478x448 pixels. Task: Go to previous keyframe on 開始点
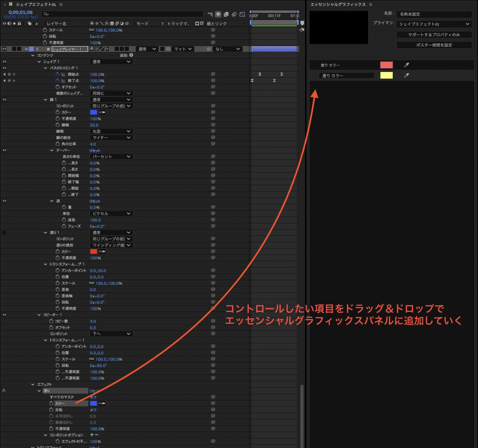[4, 74]
